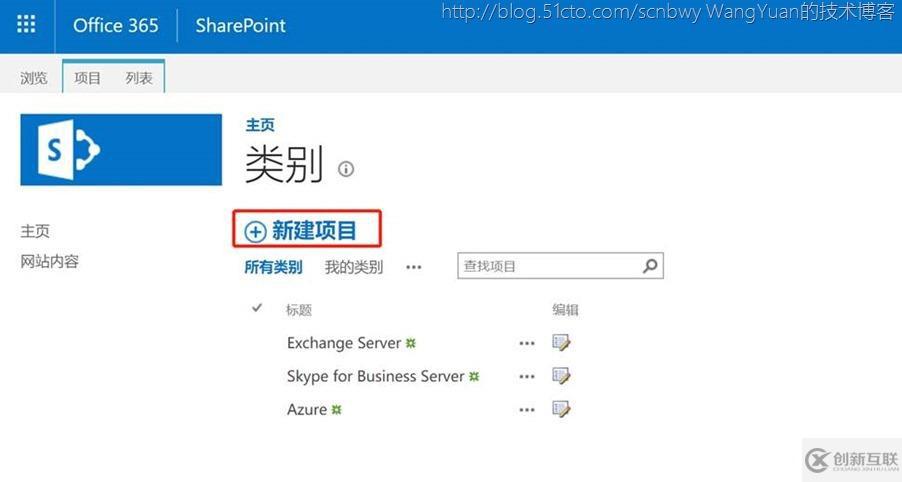Sort by the 标题 column header
Viewport: 902px width, 482px height.
point(299,310)
